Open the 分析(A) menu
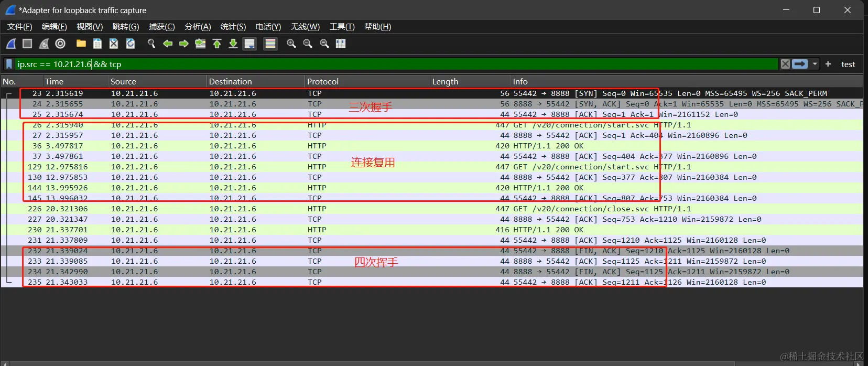Image resolution: width=868 pixels, height=366 pixels. 198,27
